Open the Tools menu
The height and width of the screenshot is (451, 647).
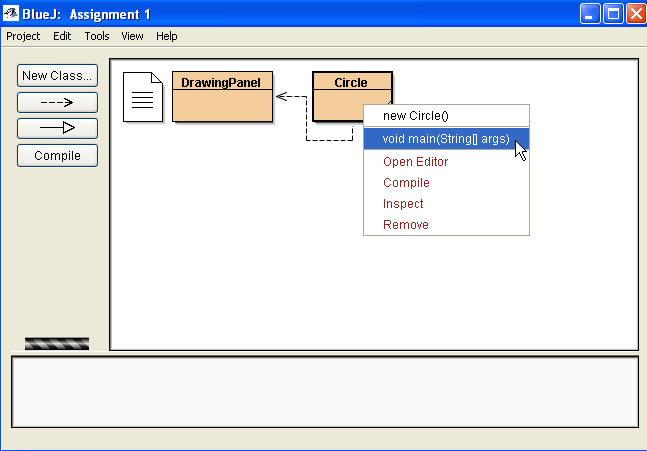pyautogui.click(x=97, y=36)
